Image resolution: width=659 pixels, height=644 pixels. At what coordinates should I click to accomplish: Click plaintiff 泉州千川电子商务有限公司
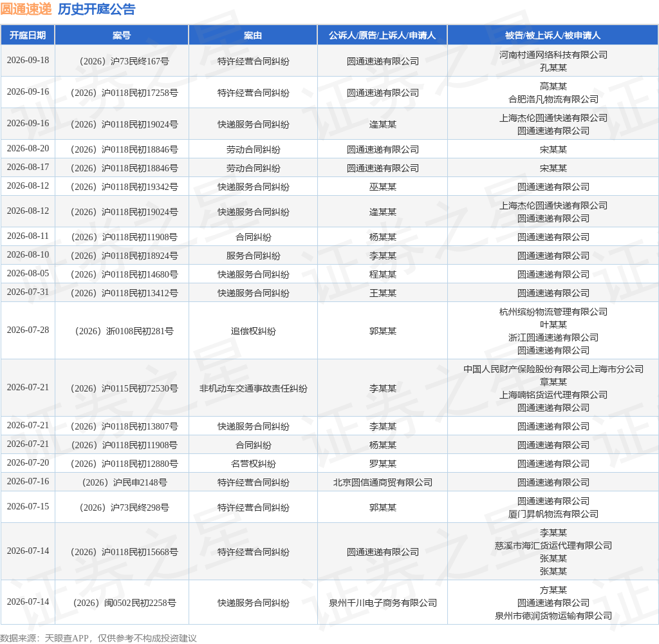[382, 603]
